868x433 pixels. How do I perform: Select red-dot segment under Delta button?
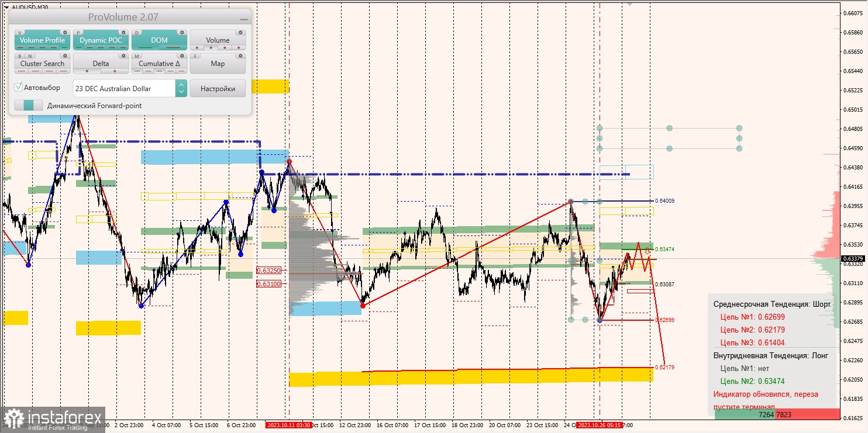pyautogui.click(x=115, y=71)
